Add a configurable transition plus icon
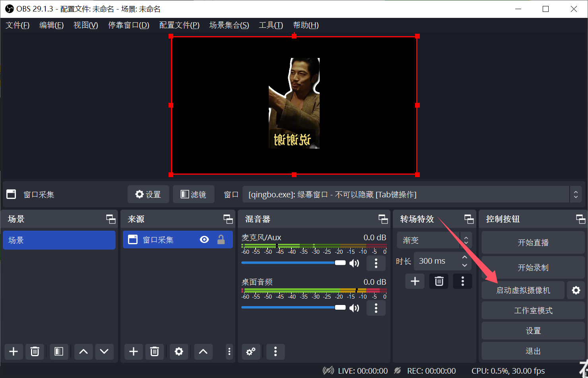588x378 pixels. tap(415, 281)
